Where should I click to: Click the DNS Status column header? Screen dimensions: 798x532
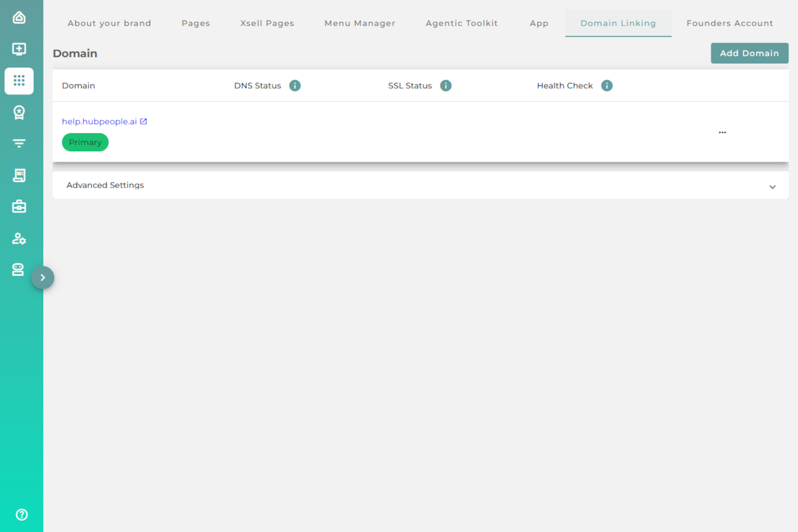click(x=257, y=86)
